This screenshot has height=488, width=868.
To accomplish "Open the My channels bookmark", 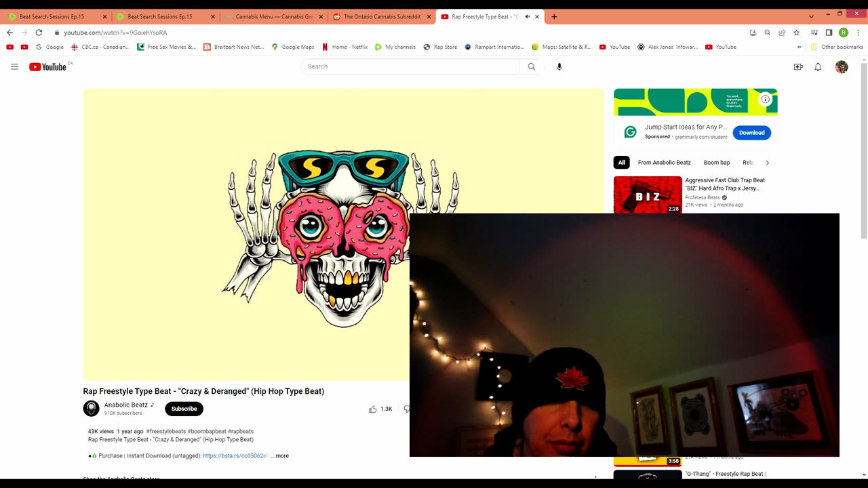I will click(x=395, y=47).
